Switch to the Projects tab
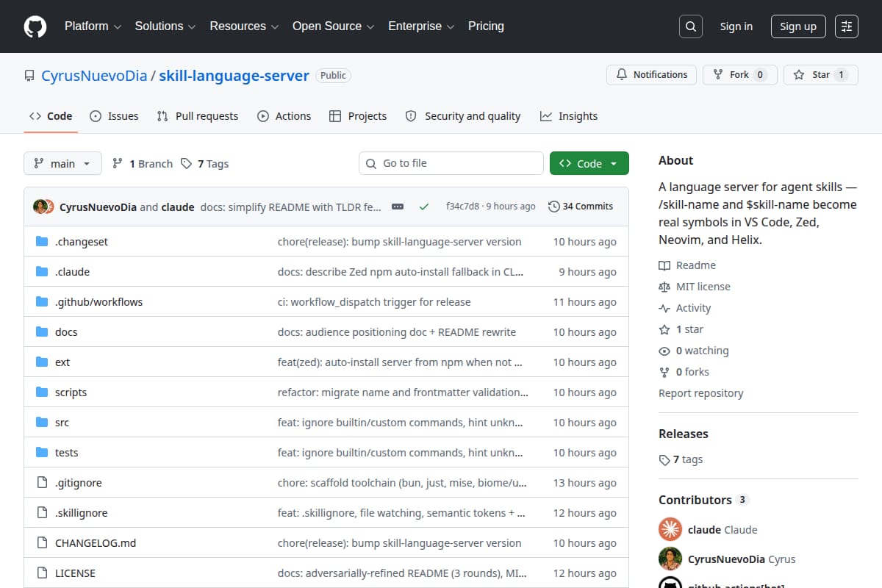882x588 pixels. [358, 116]
